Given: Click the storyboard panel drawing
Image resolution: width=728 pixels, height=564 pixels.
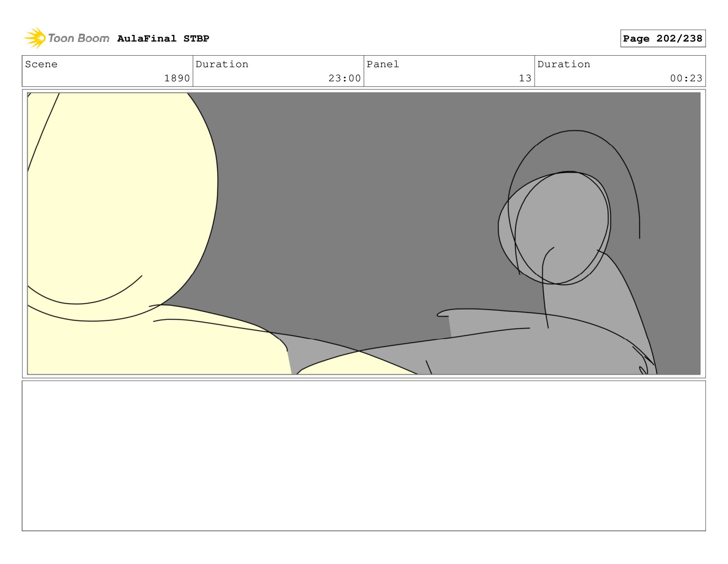Looking at the screenshot, I should point(364,233).
